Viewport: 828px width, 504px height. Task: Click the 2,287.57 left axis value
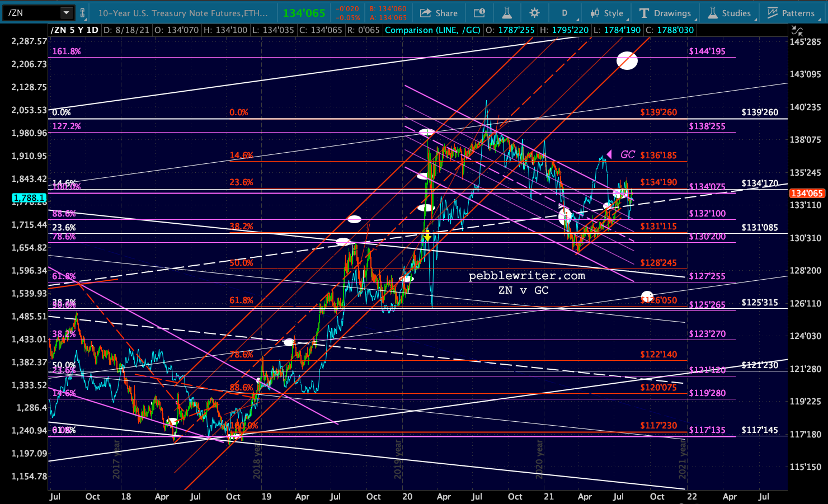(29, 41)
